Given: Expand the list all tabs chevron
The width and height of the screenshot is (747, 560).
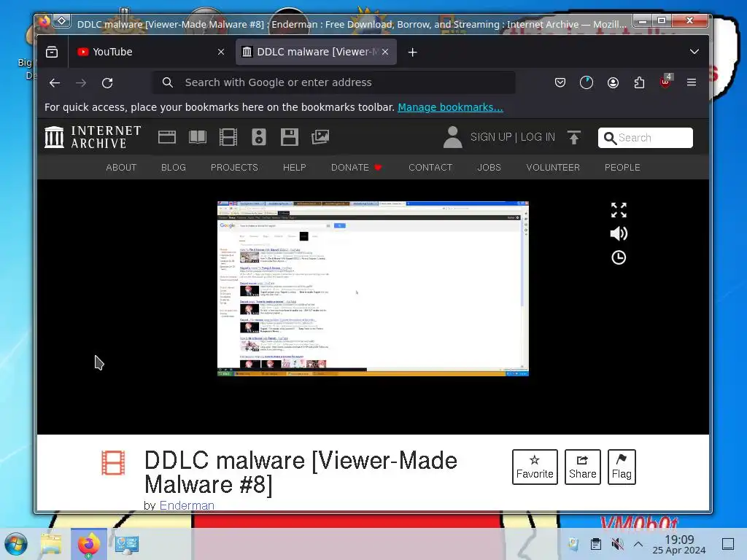Looking at the screenshot, I should 694,52.
